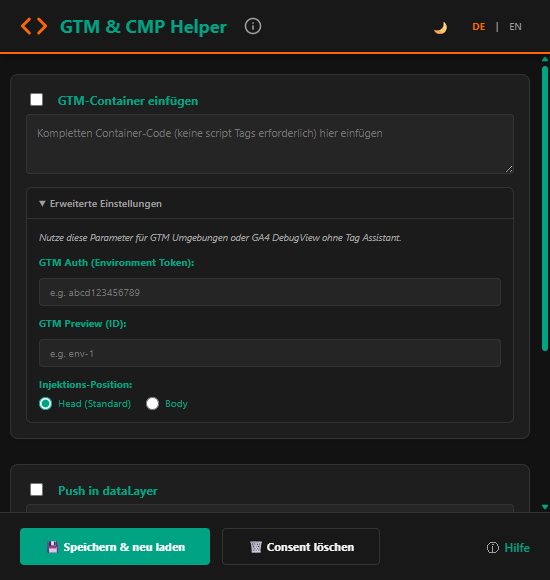Click the trash bin icon
Image resolution: width=550 pixels, height=580 pixels.
(256, 547)
